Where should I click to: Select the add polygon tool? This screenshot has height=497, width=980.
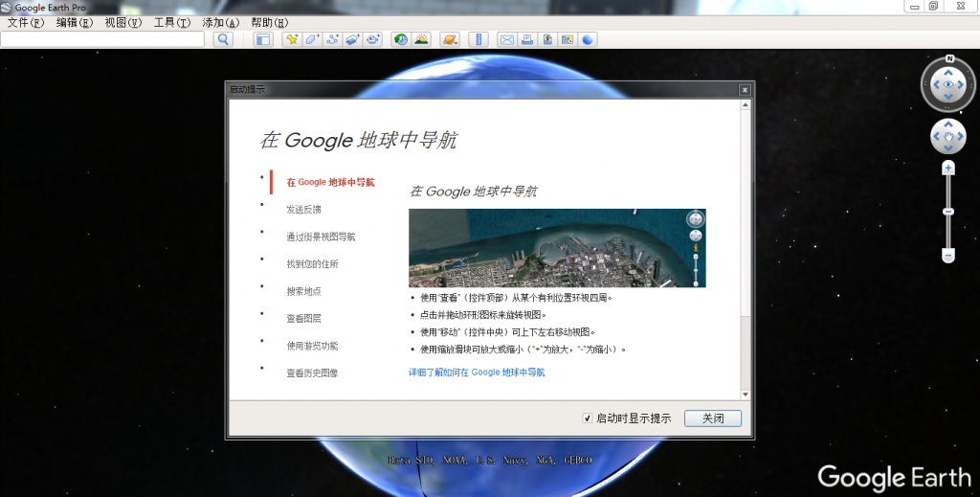coord(312,39)
